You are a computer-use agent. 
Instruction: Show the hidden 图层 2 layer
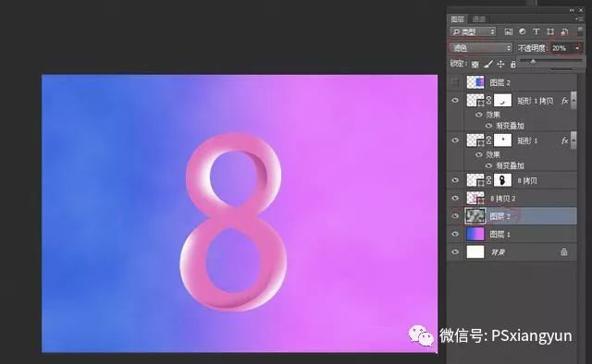click(455, 82)
